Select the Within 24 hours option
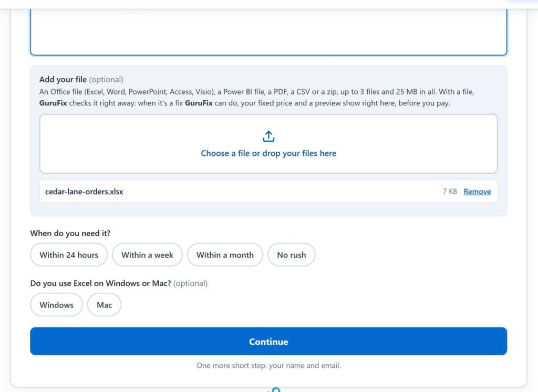538x392 pixels. [x=69, y=255]
